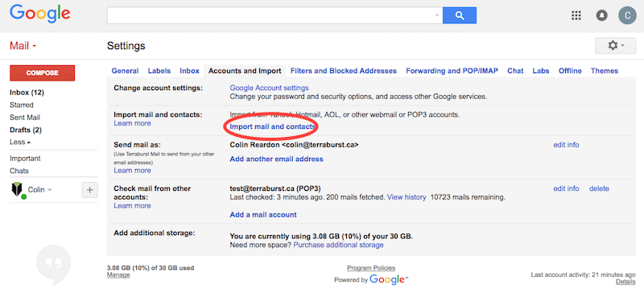Click the blue search magnifier button
This screenshot has height=298, width=644.
tap(459, 15)
